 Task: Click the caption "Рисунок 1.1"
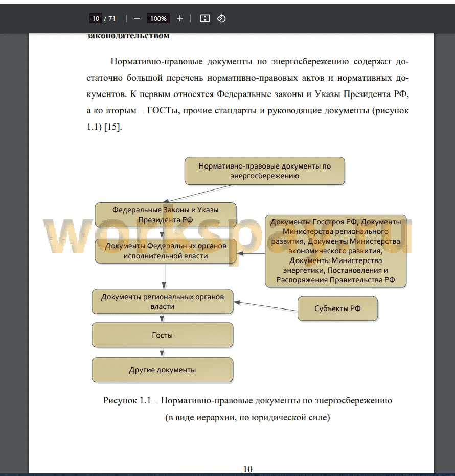click(127, 400)
